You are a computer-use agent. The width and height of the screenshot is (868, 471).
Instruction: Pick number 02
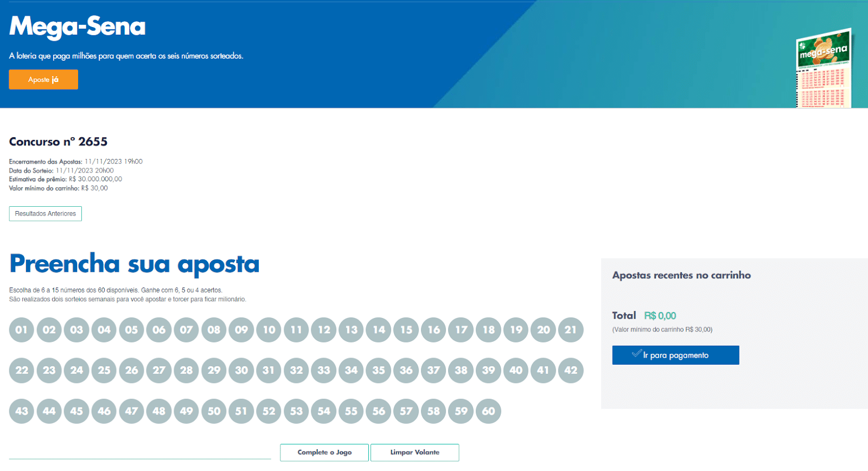coord(49,330)
